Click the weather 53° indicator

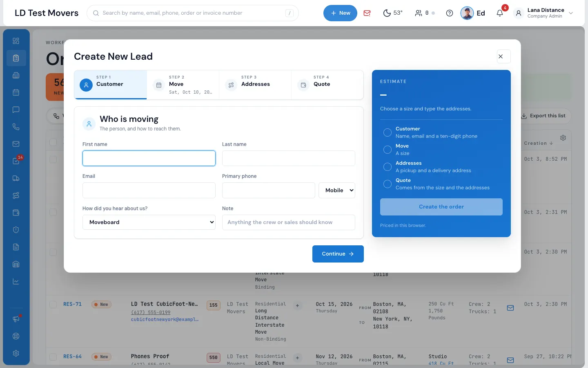393,13
